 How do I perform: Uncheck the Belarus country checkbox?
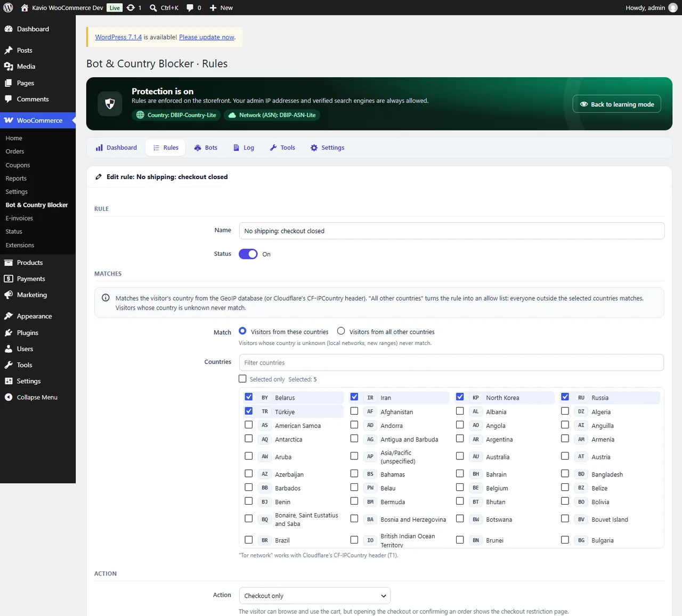click(249, 397)
